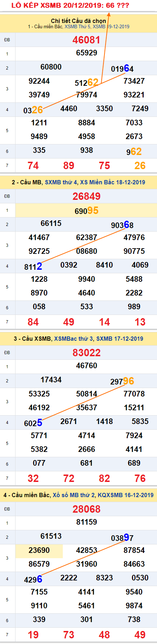Select the highlighted number 23690
Image resolution: width=157 pixels, height=644 pixels.
point(39,550)
